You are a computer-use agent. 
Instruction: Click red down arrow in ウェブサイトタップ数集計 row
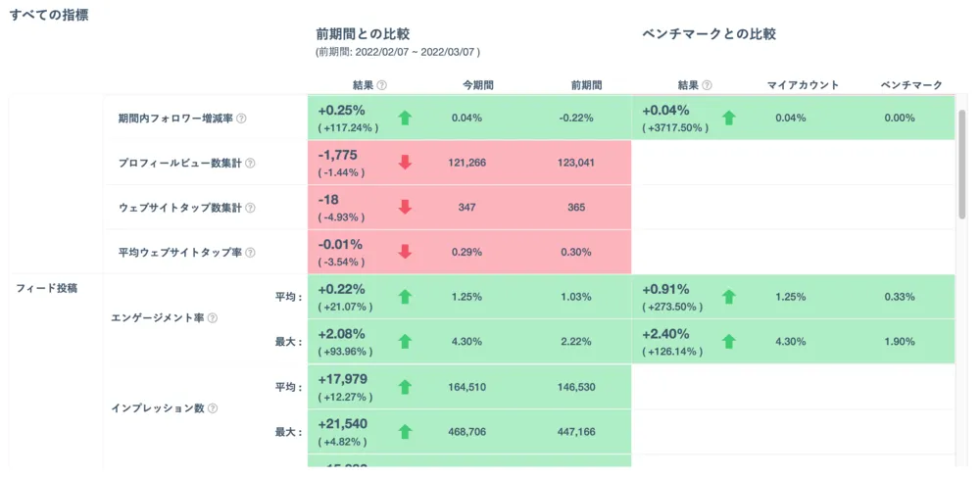(x=405, y=207)
